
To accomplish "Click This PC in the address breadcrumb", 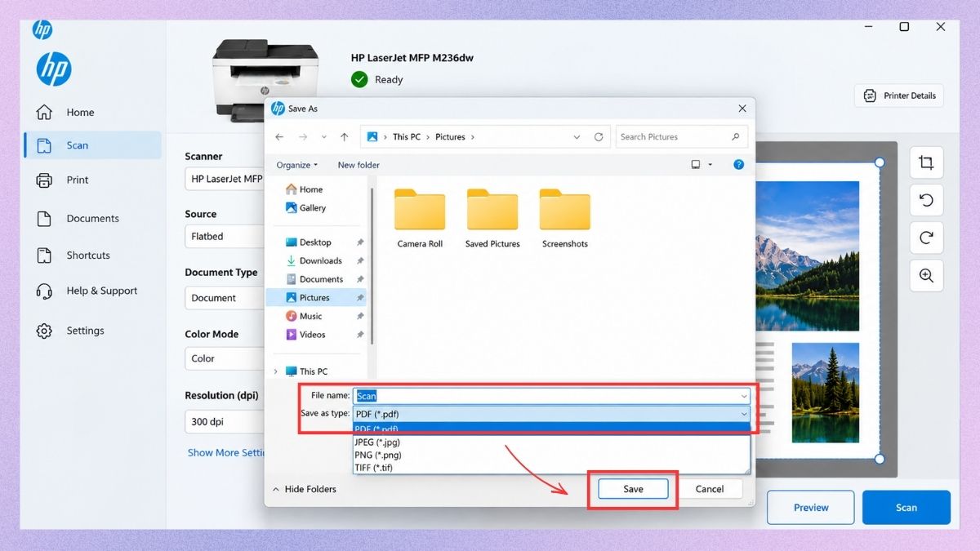I will (x=407, y=137).
